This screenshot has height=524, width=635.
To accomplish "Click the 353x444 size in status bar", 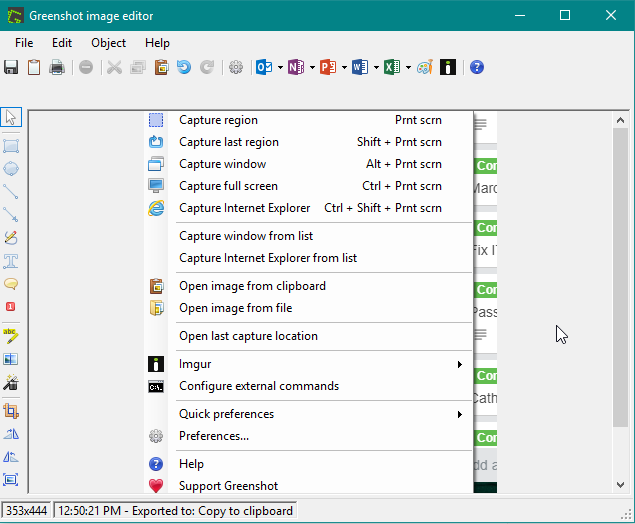I will point(26,511).
